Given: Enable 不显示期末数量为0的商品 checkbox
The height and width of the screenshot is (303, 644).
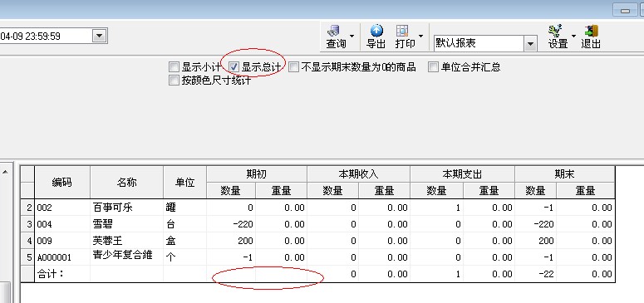Looking at the screenshot, I should point(293,66).
